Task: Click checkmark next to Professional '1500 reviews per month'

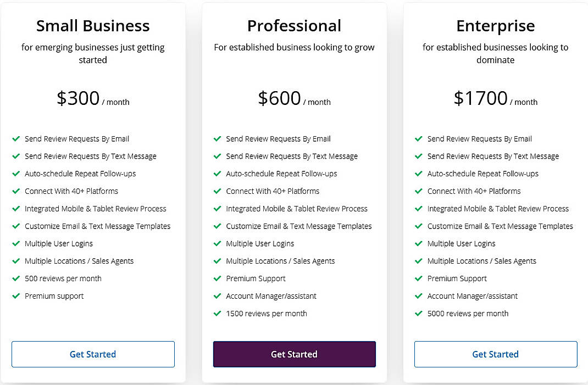Action: point(217,314)
